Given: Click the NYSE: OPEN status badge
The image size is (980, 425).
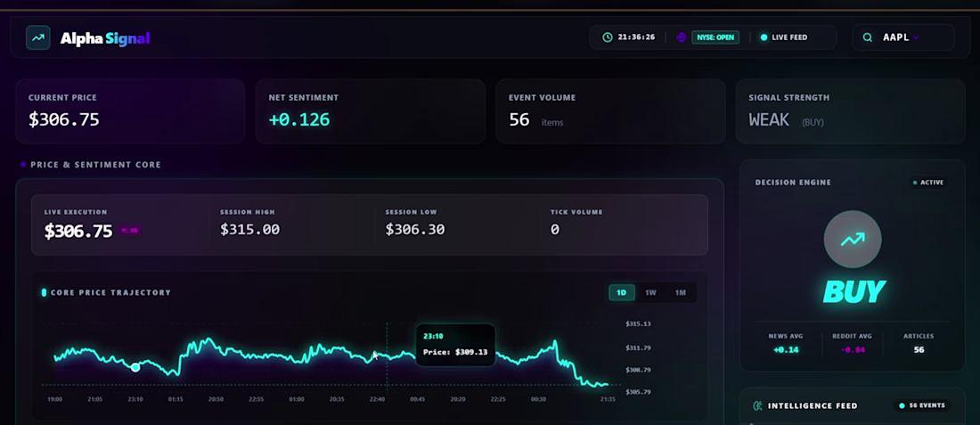Looking at the screenshot, I should (715, 37).
